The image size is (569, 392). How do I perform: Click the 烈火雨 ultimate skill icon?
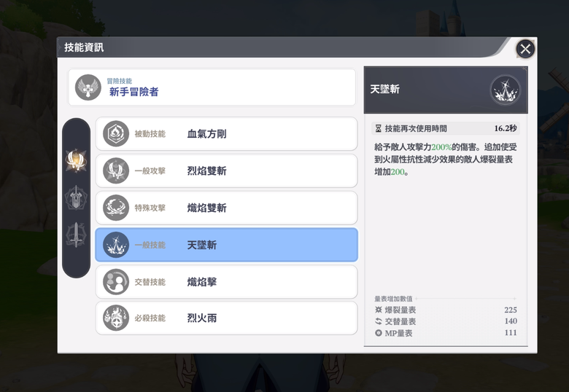[x=116, y=318]
